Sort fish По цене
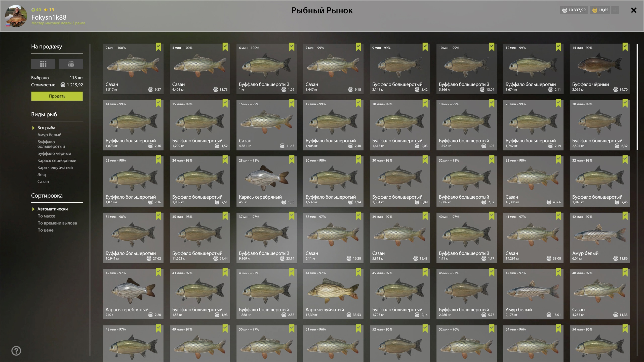The image size is (644, 362). pyautogui.click(x=45, y=230)
